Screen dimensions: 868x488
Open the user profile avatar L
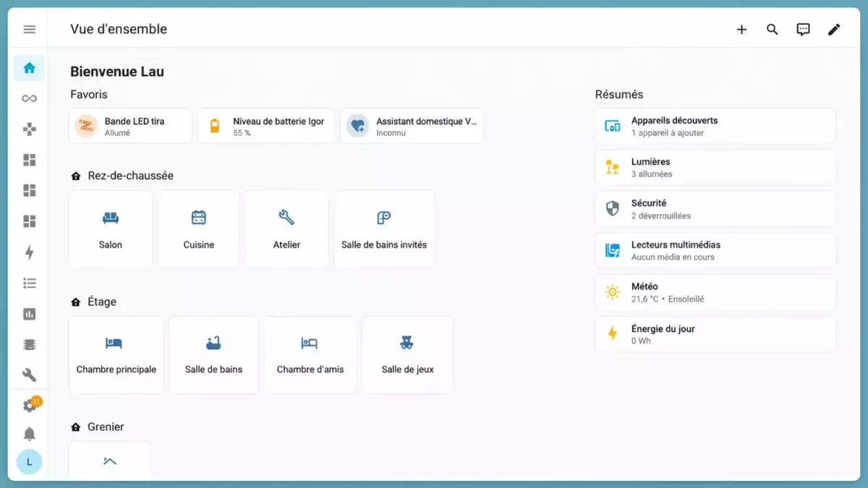29,461
